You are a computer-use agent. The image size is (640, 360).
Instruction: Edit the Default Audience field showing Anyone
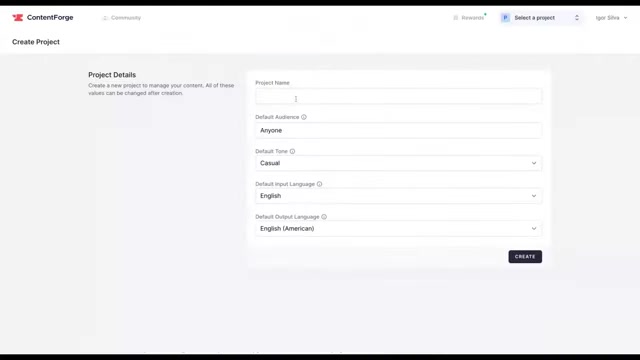click(398, 131)
